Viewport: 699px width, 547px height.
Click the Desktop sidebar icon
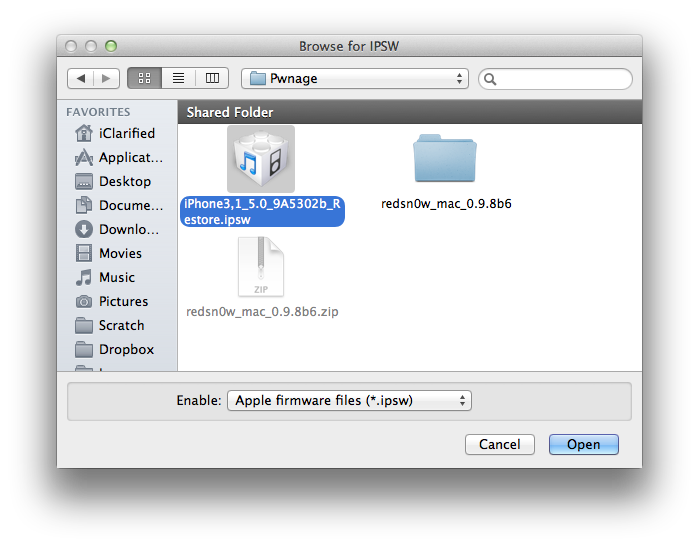[84, 181]
